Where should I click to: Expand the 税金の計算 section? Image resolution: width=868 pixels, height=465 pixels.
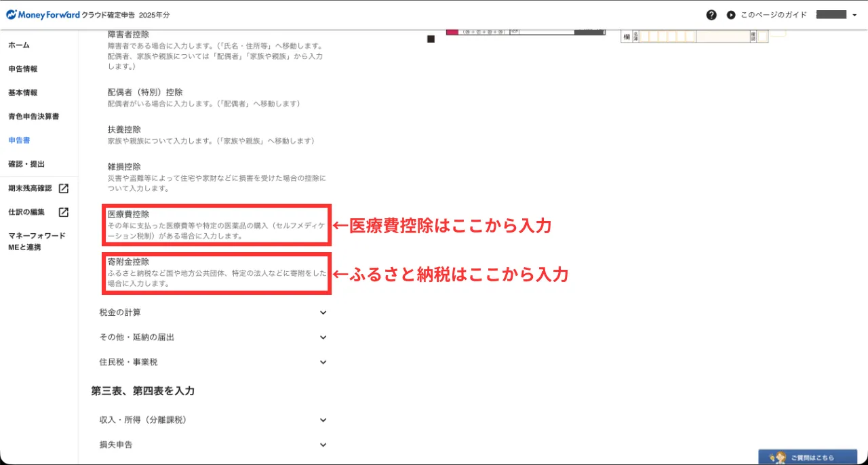coord(323,312)
